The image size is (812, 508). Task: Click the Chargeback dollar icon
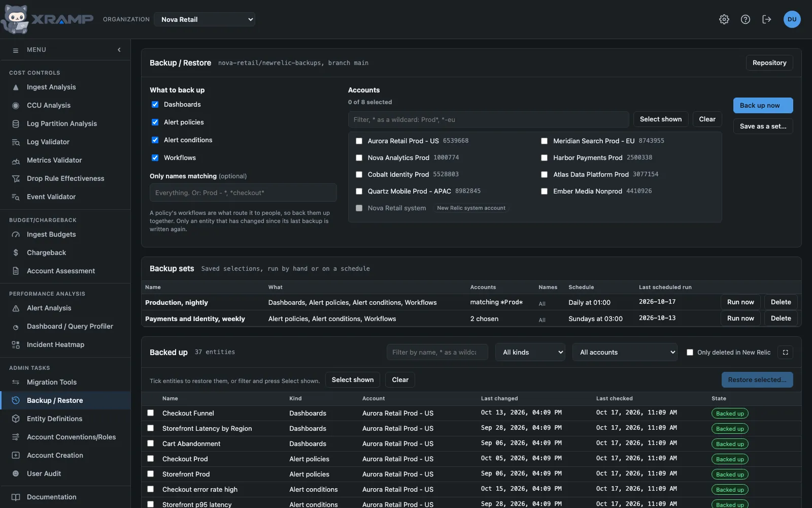pyautogui.click(x=16, y=253)
